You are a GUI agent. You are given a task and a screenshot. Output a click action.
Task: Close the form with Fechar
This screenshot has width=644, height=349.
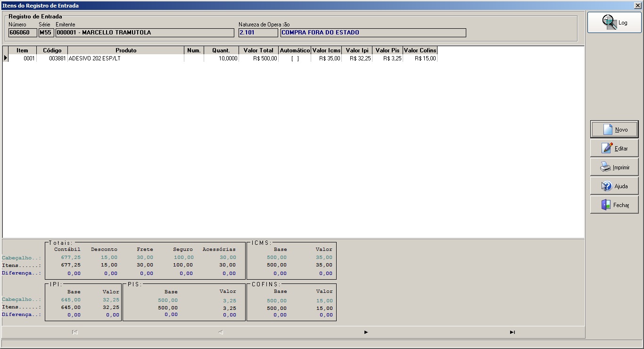pyautogui.click(x=614, y=205)
